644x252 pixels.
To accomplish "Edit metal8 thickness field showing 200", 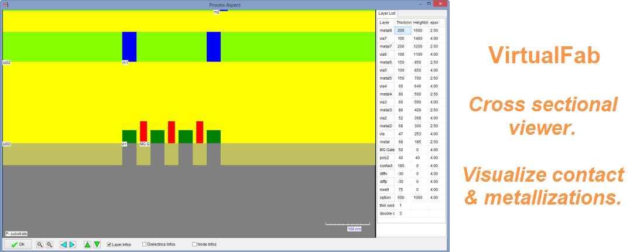I will tap(403, 30).
